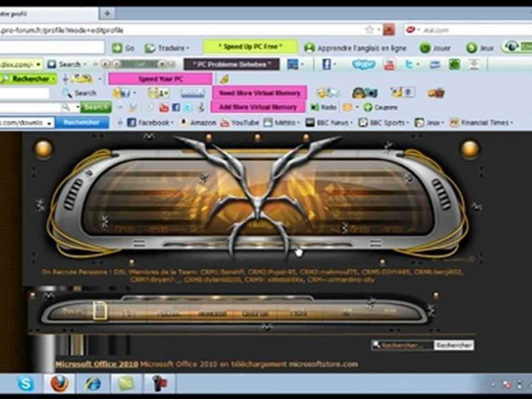532x399 pixels.
Task: Click 'Need More Virtual Memory' banner
Action: (259, 93)
